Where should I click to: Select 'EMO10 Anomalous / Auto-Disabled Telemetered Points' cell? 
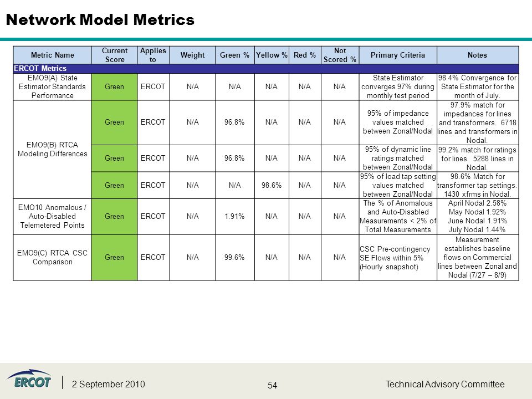[52, 217]
